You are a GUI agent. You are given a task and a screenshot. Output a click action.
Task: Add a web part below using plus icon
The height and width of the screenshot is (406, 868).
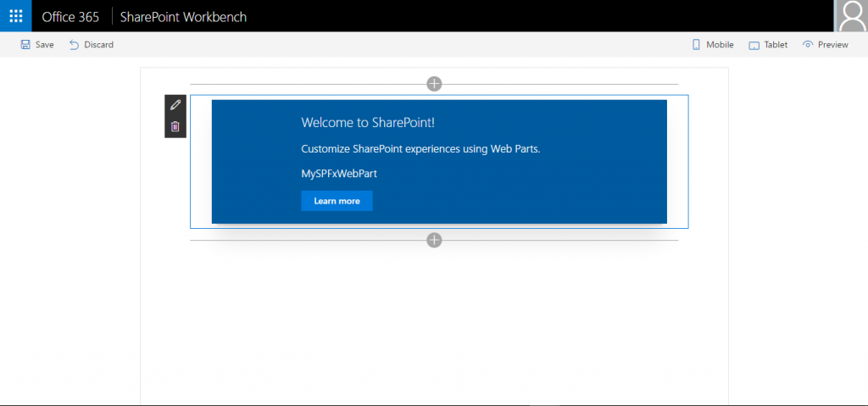point(435,240)
